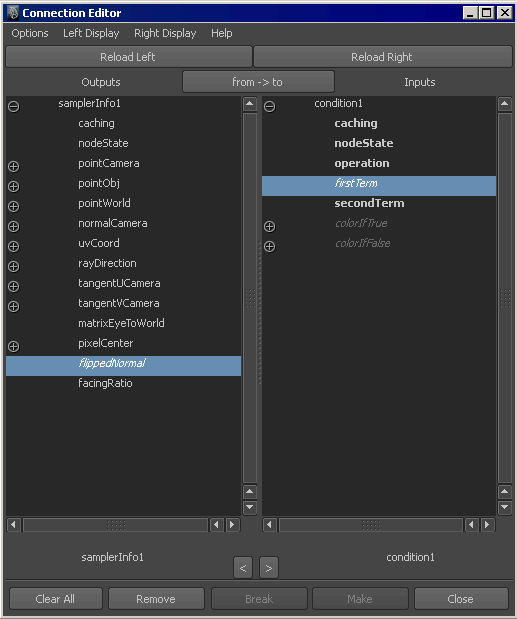
Task: Expand the pixelCenter attribute
Action: point(13,347)
